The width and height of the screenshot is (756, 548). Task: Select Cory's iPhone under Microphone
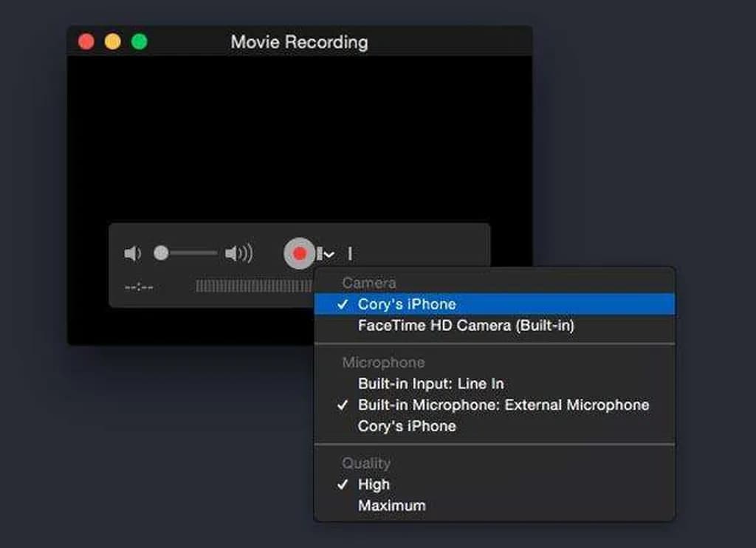click(x=407, y=426)
